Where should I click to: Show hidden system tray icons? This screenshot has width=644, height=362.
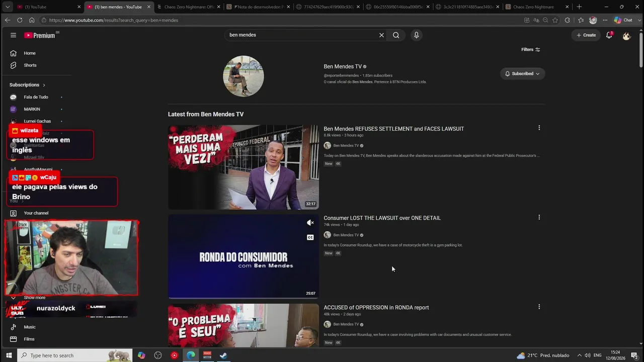pyautogui.click(x=579, y=355)
